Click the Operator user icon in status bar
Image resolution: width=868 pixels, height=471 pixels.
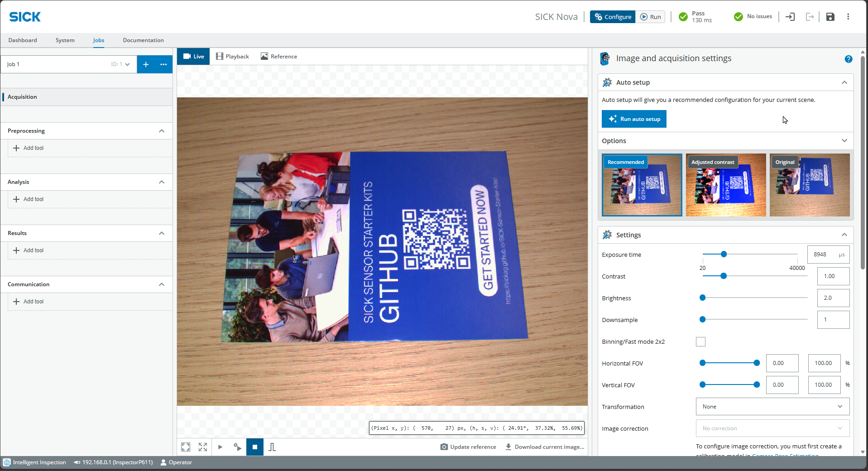(x=164, y=462)
